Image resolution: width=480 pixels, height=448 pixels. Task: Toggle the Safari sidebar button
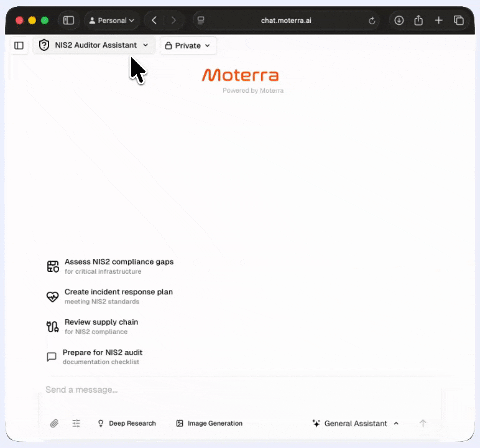pyautogui.click(x=68, y=21)
